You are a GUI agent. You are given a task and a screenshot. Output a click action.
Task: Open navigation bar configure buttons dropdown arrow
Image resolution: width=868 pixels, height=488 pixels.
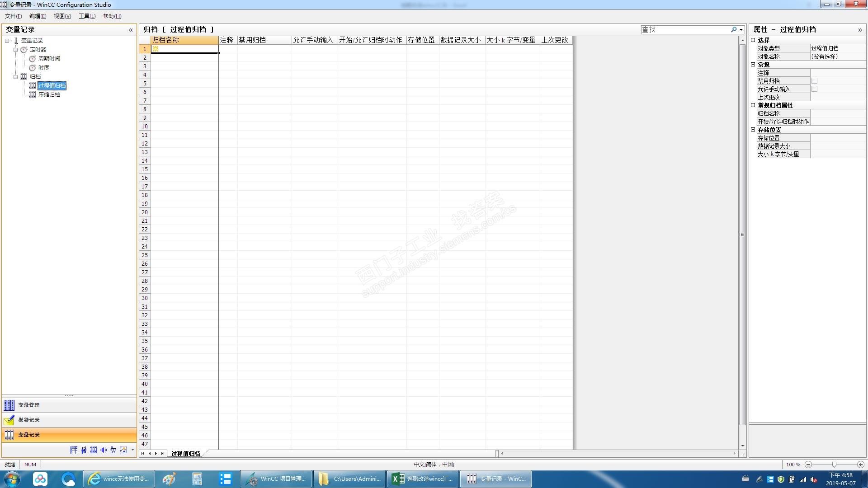pos(132,450)
